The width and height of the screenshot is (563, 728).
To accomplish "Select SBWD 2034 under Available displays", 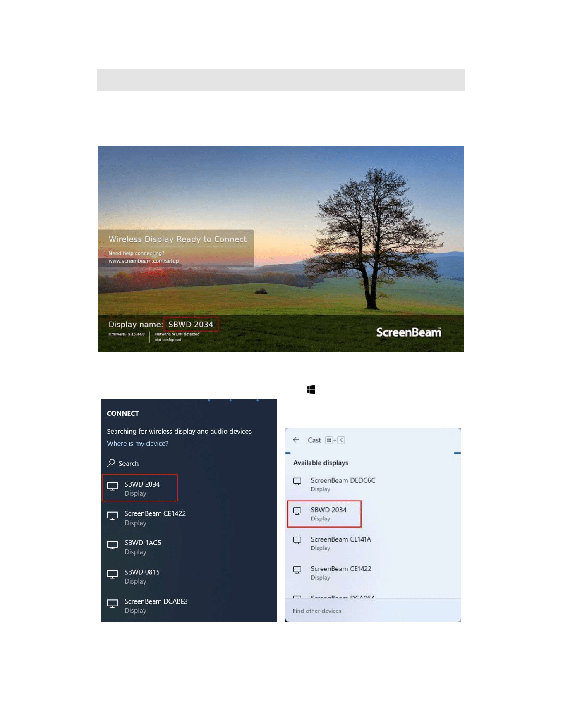I will tap(324, 514).
